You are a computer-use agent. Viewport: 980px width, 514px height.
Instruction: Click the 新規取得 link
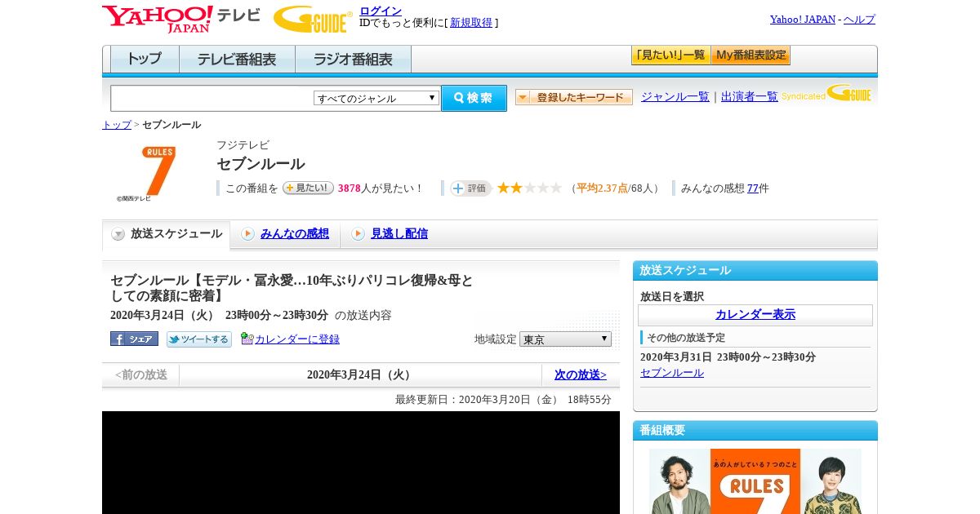[x=471, y=23]
